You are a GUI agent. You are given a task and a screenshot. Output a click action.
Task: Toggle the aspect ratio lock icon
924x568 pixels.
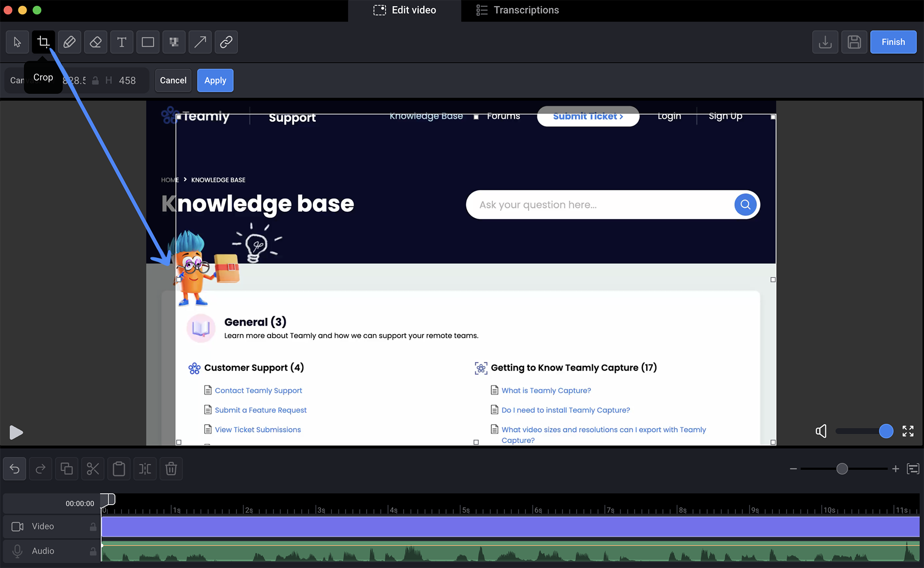pyautogui.click(x=96, y=80)
